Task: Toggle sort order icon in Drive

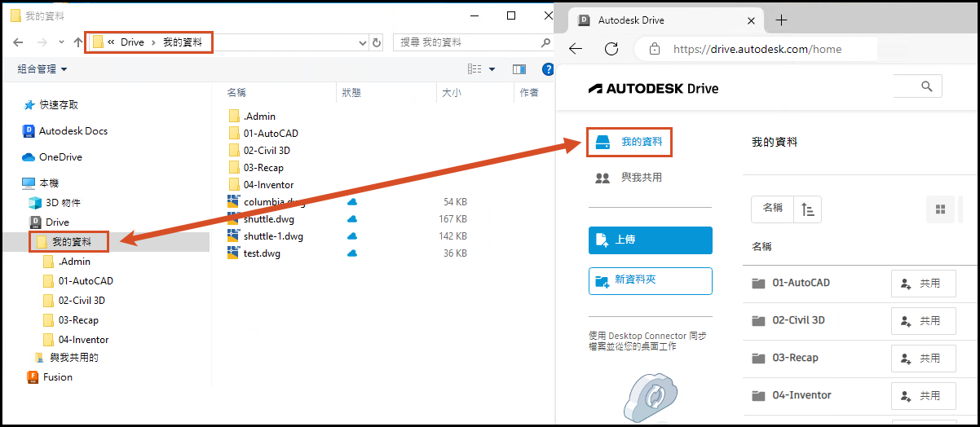Action: coord(808,209)
